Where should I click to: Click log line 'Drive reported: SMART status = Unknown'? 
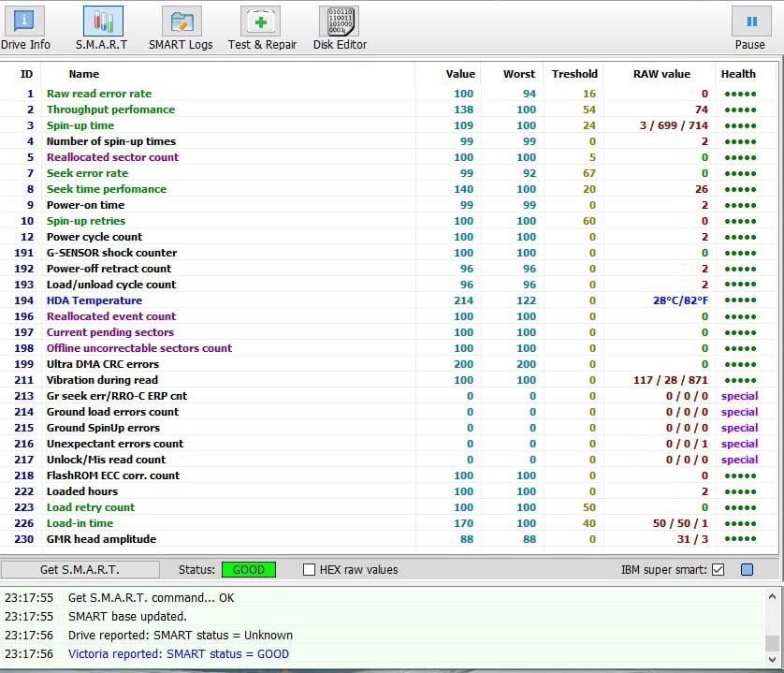click(x=180, y=636)
